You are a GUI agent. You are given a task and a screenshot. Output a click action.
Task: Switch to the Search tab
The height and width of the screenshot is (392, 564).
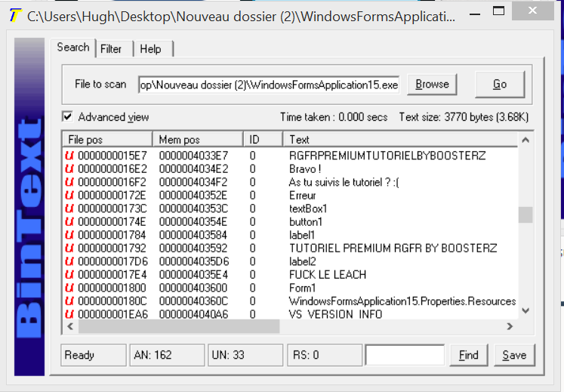[x=73, y=48]
